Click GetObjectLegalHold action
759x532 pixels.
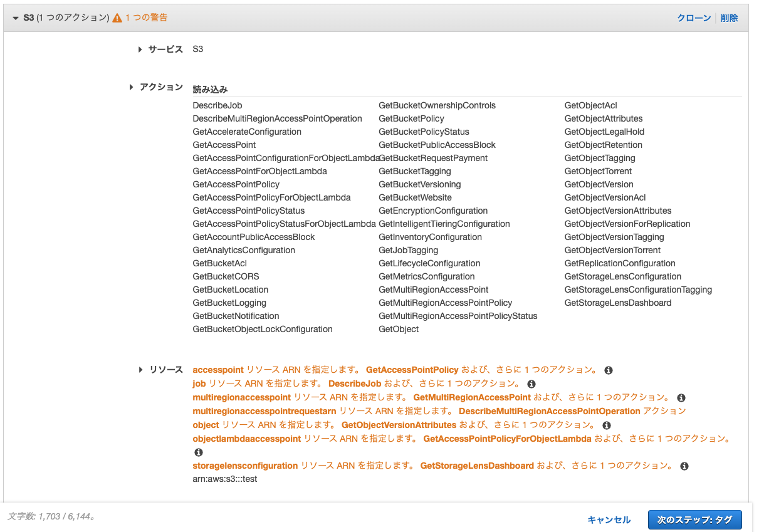pyautogui.click(x=605, y=132)
